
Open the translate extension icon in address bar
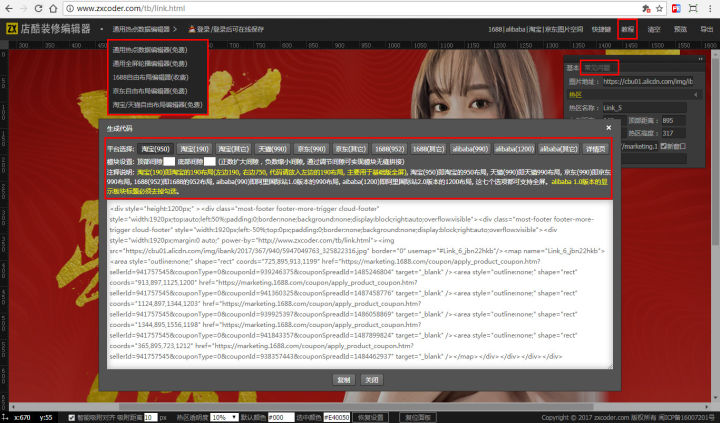click(646, 8)
